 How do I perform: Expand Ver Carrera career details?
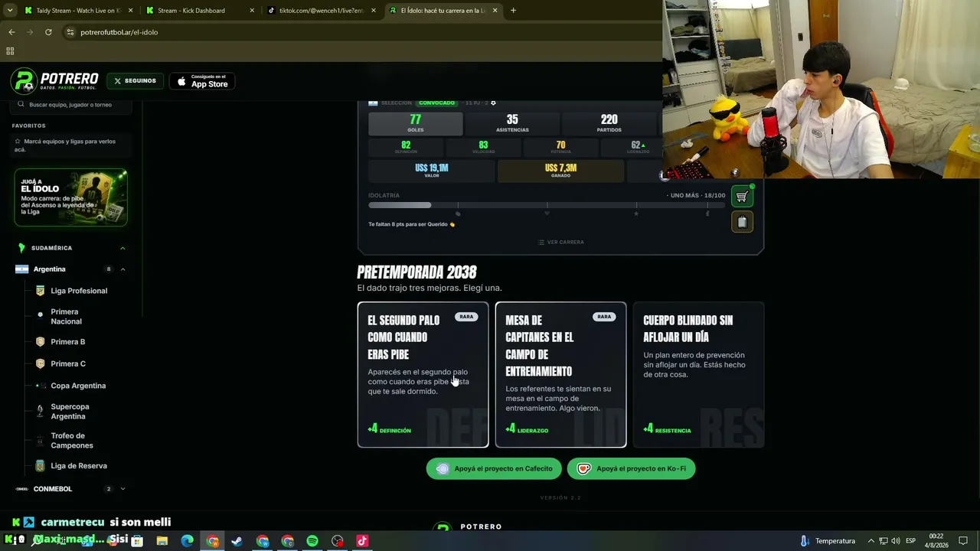[x=561, y=242]
